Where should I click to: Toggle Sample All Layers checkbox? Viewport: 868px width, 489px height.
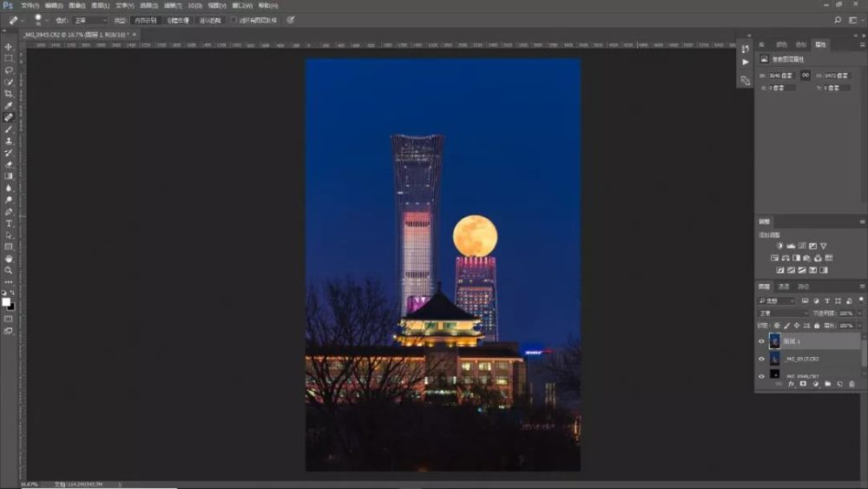(233, 20)
